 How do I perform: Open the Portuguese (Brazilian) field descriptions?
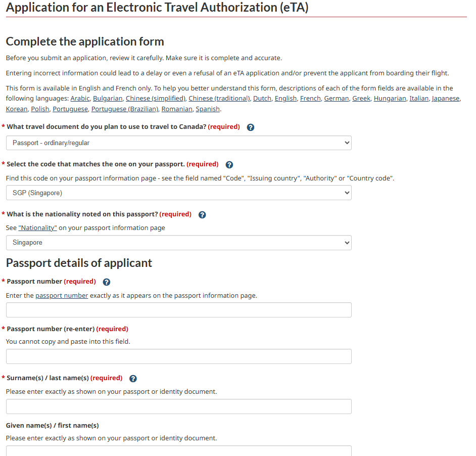126,109
